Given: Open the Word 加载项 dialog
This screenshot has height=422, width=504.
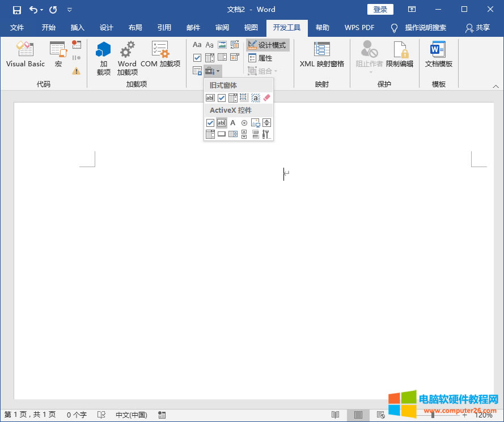Looking at the screenshot, I should (127, 57).
